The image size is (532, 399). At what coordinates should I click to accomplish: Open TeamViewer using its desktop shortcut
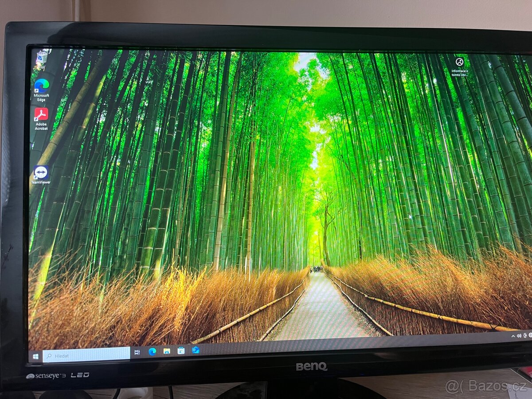point(41,171)
